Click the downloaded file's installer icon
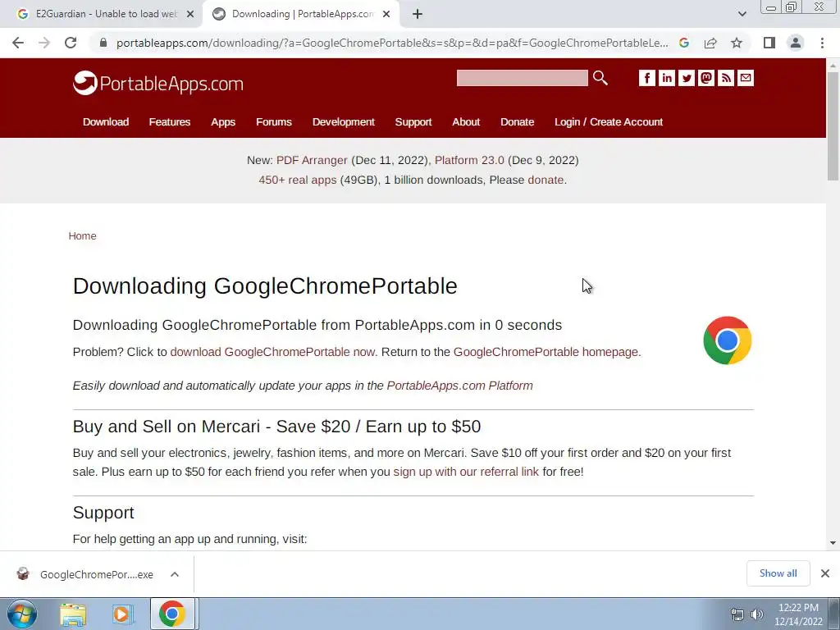This screenshot has height=630, width=840. click(22, 573)
